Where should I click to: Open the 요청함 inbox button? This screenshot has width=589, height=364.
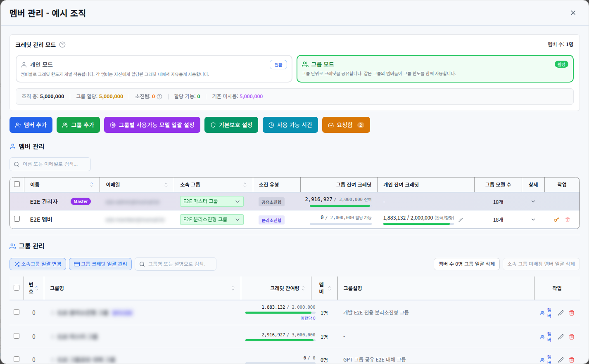[x=346, y=125]
